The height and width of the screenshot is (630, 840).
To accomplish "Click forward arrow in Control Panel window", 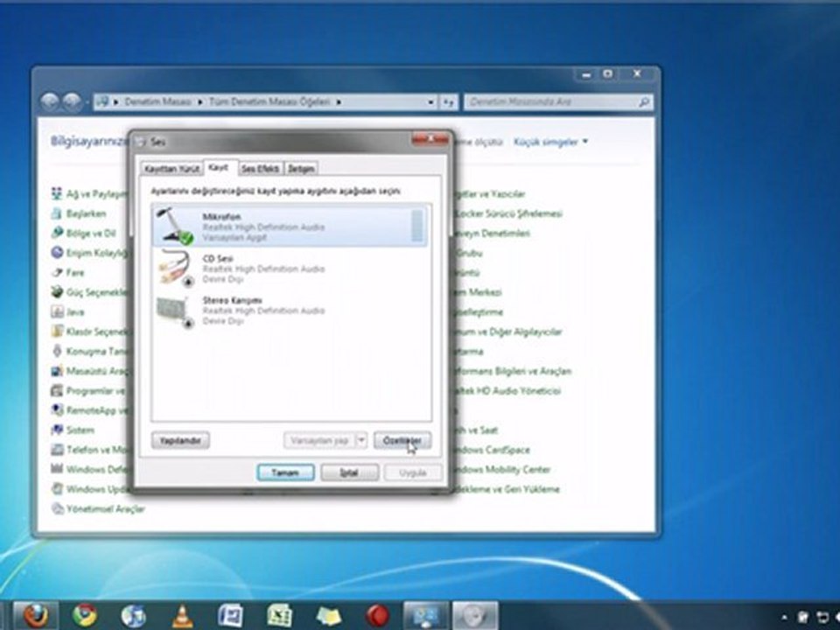I will pyautogui.click(x=72, y=101).
